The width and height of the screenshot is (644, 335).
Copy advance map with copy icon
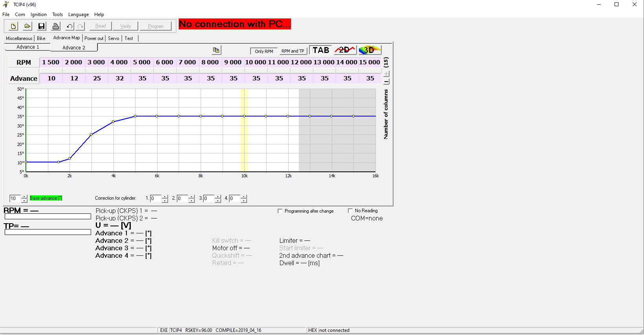tap(216, 50)
